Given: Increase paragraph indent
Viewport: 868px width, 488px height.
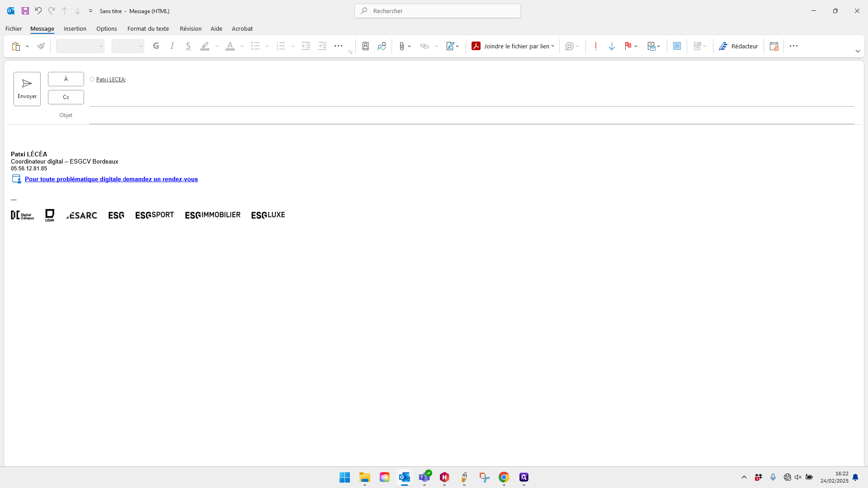Looking at the screenshot, I should coord(322,46).
